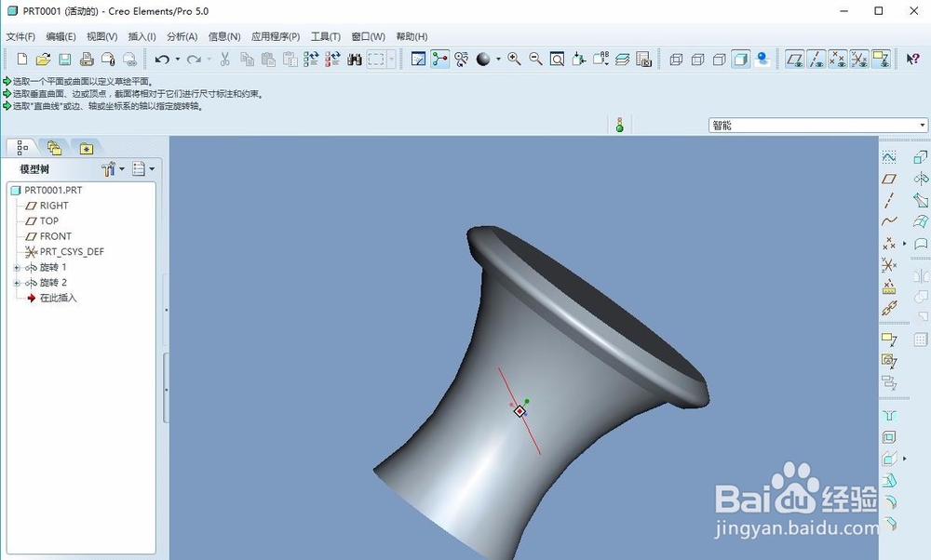Print the active model
This screenshot has height=560, width=931.
coord(87,60)
